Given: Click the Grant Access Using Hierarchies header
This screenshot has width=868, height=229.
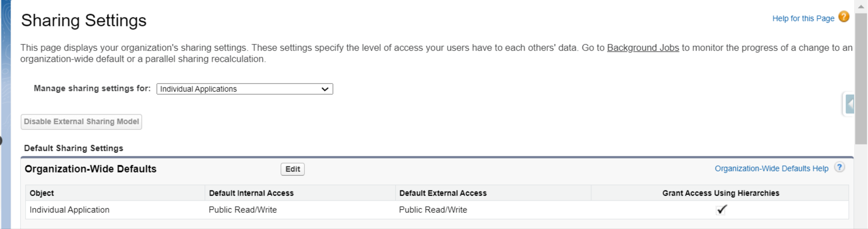Looking at the screenshot, I should [x=720, y=193].
